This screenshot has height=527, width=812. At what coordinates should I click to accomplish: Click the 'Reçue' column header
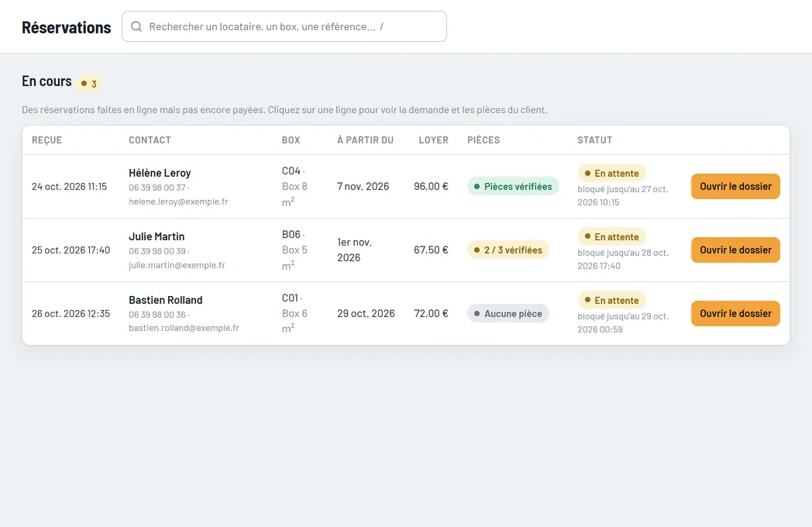tap(46, 140)
